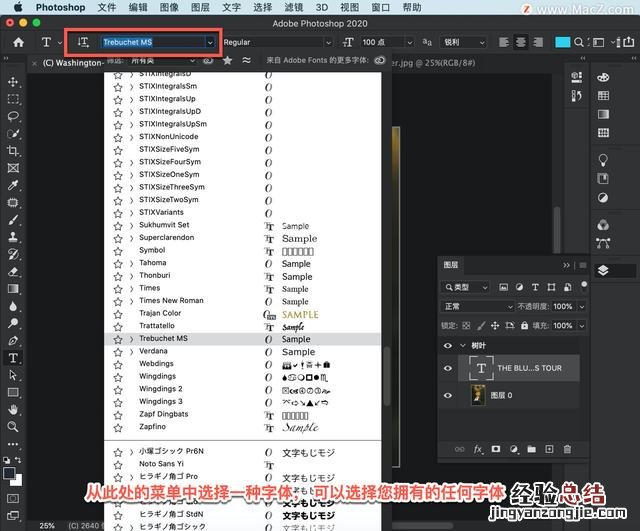Viewport: 640px width, 531px height.
Task: Hide the 图层 0 layer
Action: (447, 395)
